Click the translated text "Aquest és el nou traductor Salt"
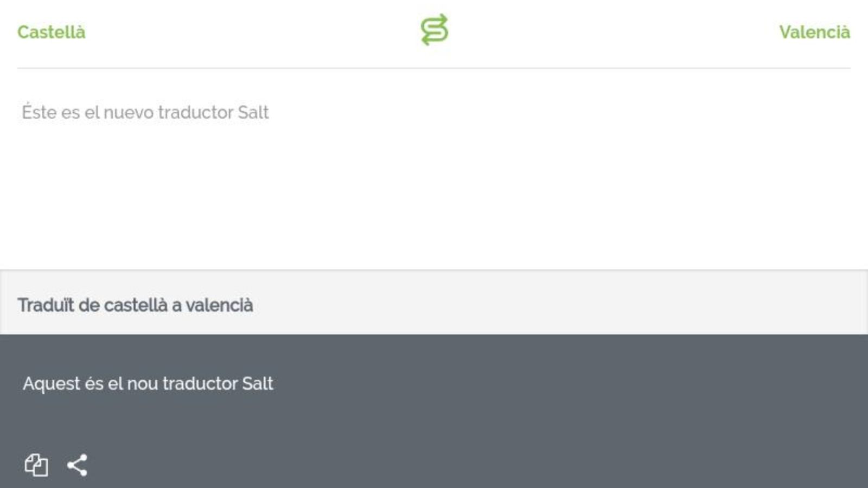This screenshot has width=868, height=488. tap(148, 384)
